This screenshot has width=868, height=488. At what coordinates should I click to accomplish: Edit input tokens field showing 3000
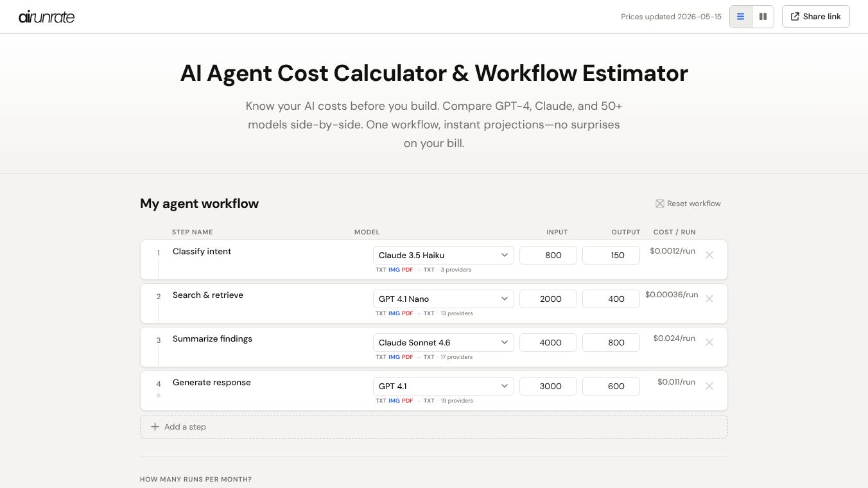[548, 387]
